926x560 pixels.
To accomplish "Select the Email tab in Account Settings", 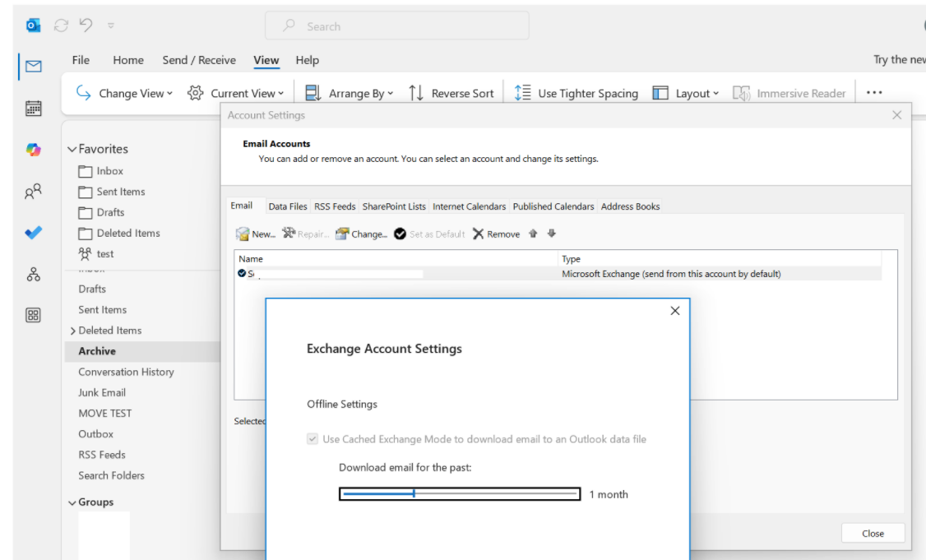I will pos(242,206).
